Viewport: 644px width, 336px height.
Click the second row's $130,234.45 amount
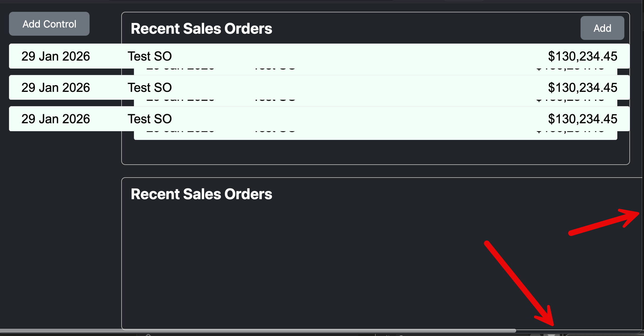(x=583, y=88)
